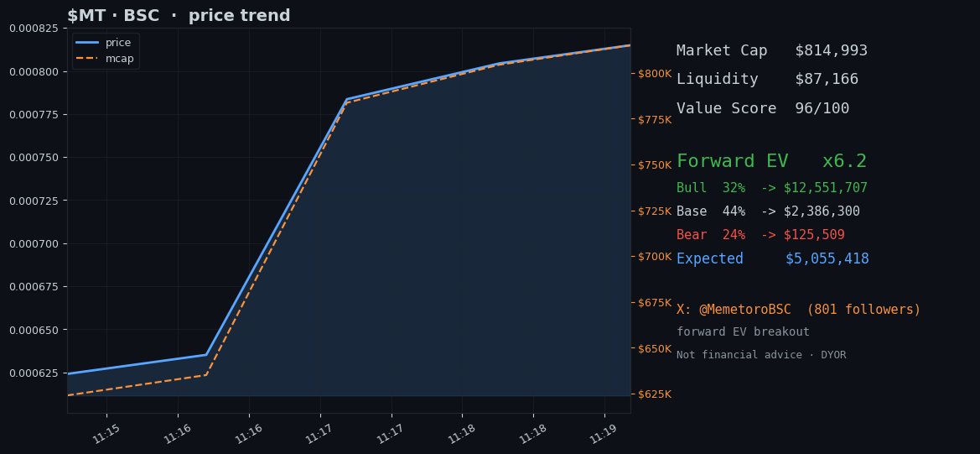The image size is (980, 454).
Task: Click the $675K right axis label
Action: 655,303
